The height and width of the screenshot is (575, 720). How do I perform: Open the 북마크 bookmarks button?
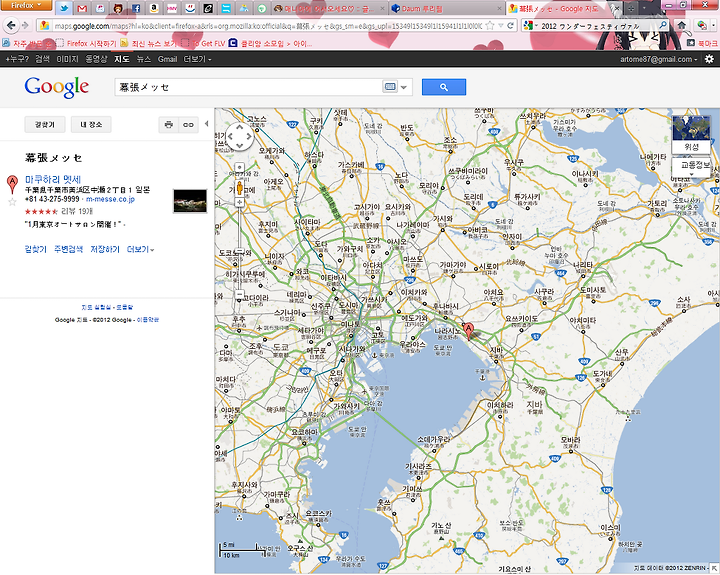pyautogui.click(x=703, y=43)
